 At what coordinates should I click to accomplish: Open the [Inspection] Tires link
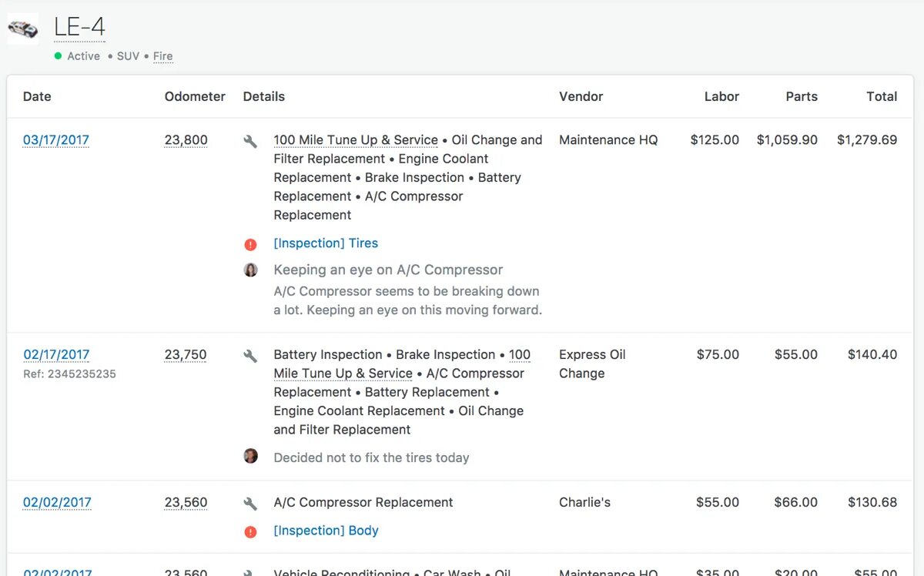coord(326,243)
